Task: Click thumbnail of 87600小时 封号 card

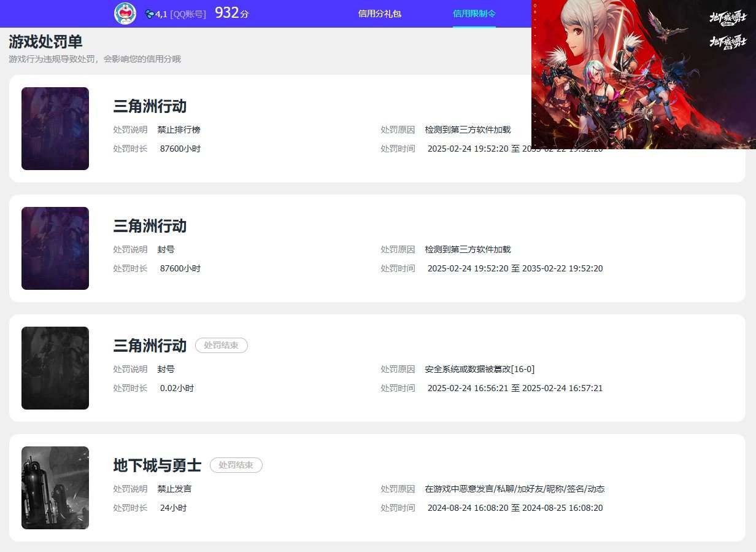Action: [x=55, y=248]
